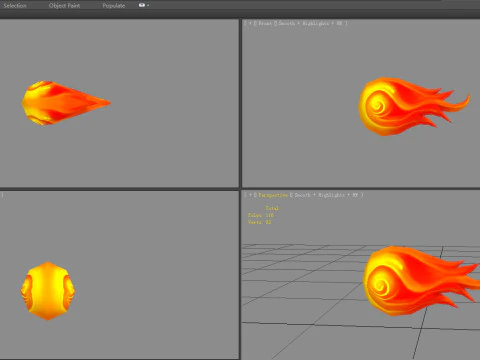The width and height of the screenshot is (480, 360).
Task: Open the Object Paint ribbon tab
Action: click(x=64, y=6)
